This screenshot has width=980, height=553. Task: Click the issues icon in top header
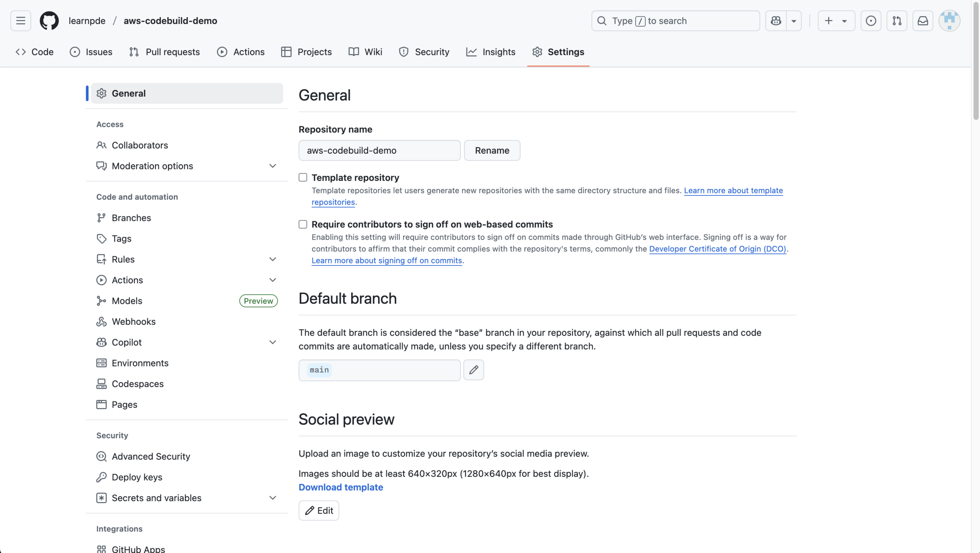pos(871,20)
